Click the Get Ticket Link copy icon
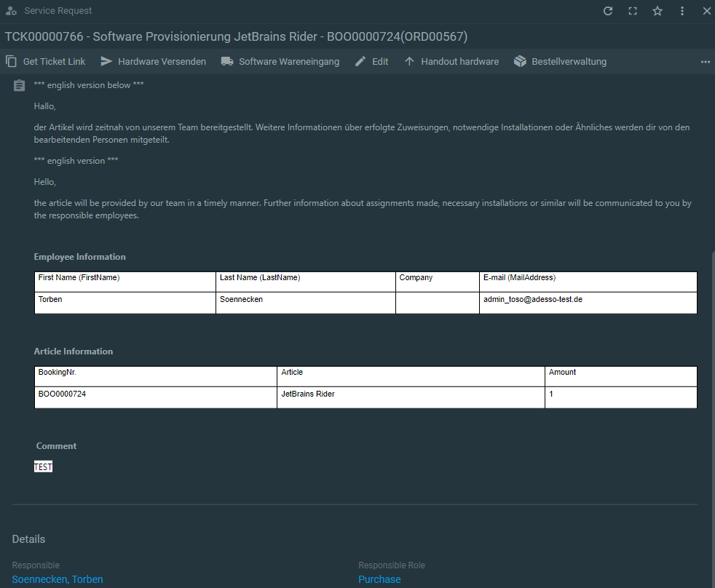Screen dimensions: 715x588 12,62
